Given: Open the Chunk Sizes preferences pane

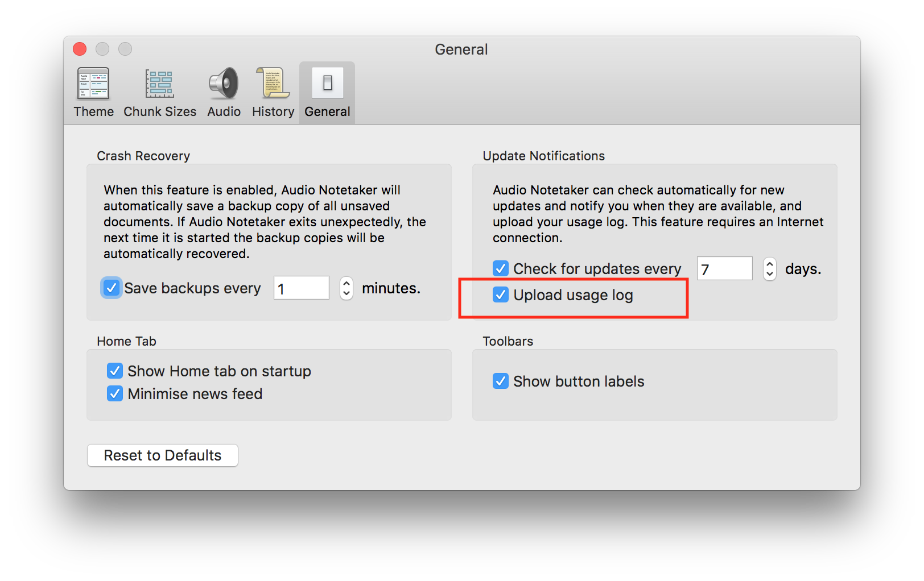Looking at the screenshot, I should (x=160, y=93).
